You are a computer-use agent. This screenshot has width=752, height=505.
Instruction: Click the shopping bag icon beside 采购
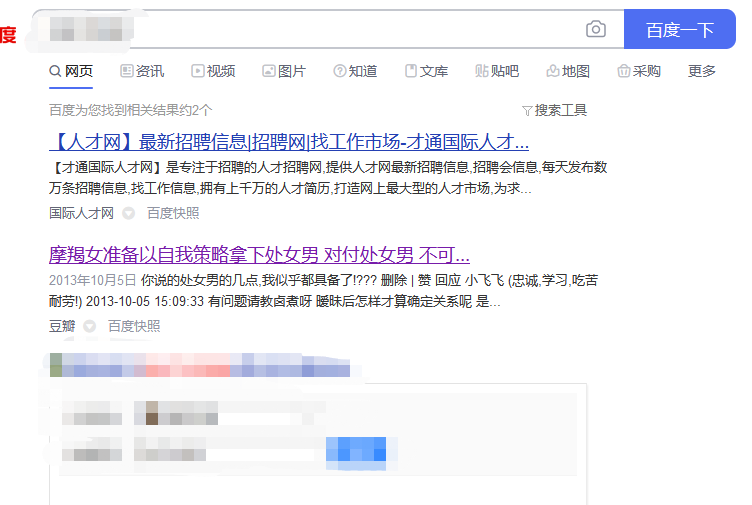tap(623, 71)
